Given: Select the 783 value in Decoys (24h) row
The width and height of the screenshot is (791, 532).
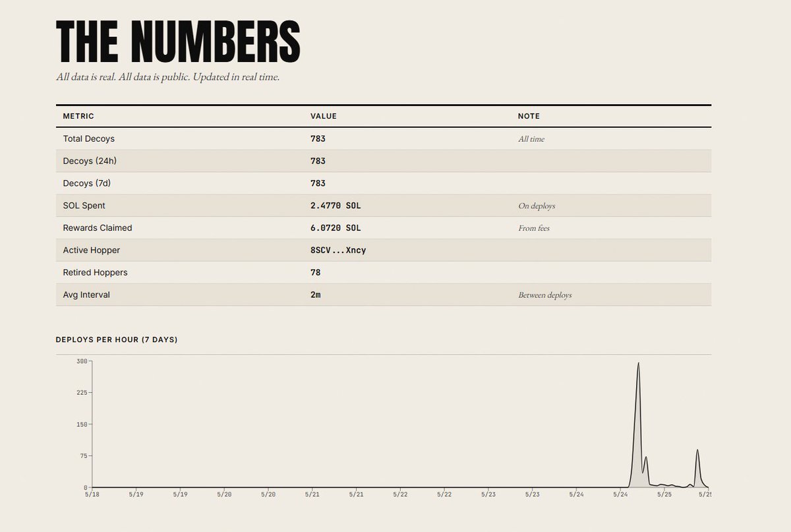Looking at the screenshot, I should click(x=318, y=161).
